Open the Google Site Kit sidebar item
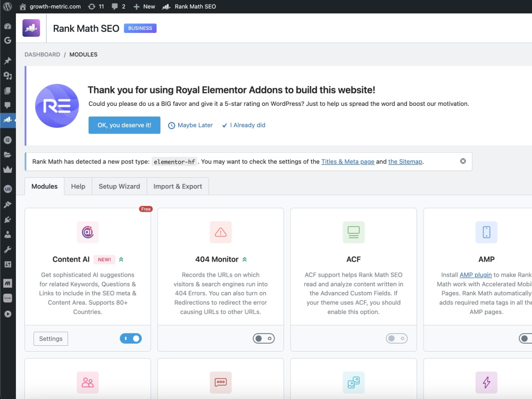 pos(7,40)
